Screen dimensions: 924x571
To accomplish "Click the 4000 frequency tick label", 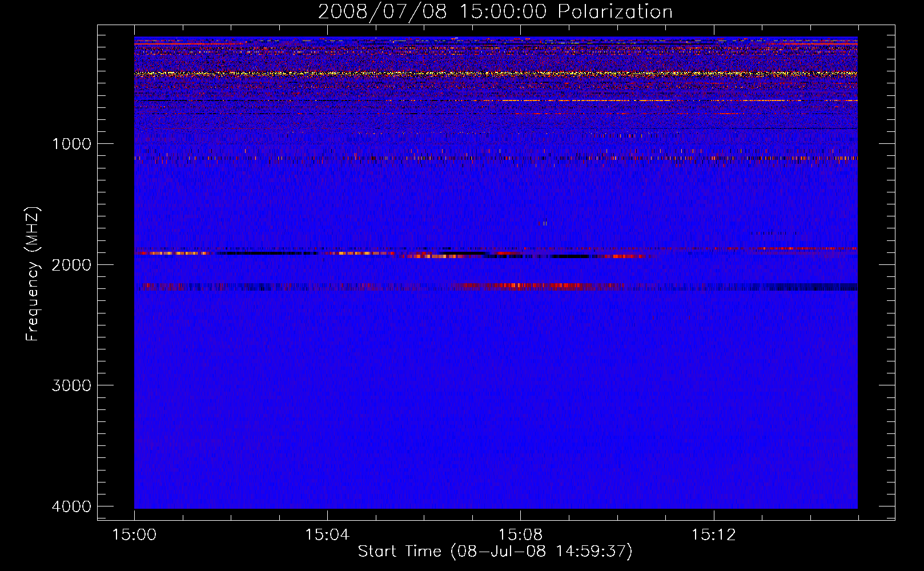I will (x=71, y=506).
